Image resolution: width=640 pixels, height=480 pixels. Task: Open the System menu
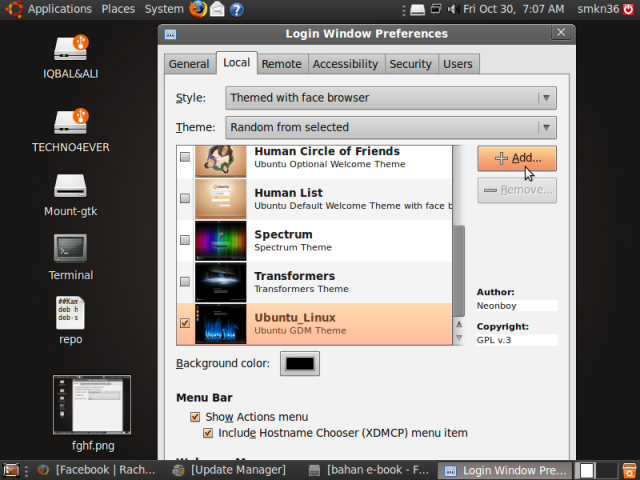pos(164,9)
